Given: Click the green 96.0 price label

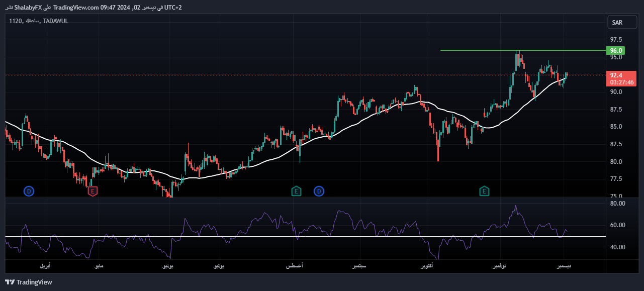Looking at the screenshot, I should click(x=616, y=51).
